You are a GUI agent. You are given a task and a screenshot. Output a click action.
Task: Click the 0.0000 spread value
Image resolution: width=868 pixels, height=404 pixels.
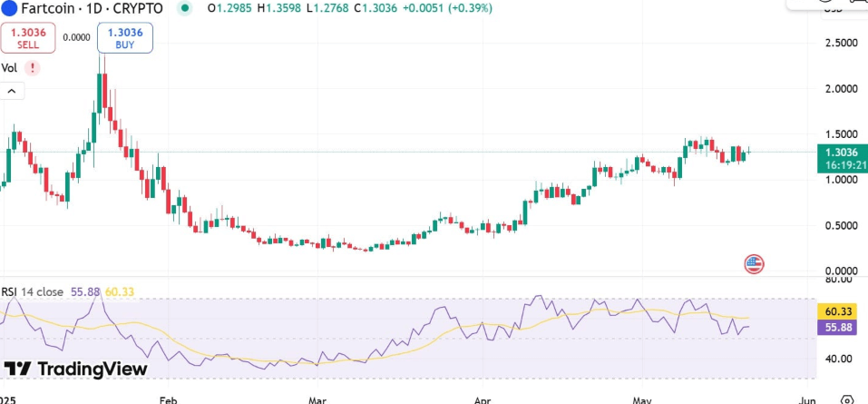76,38
